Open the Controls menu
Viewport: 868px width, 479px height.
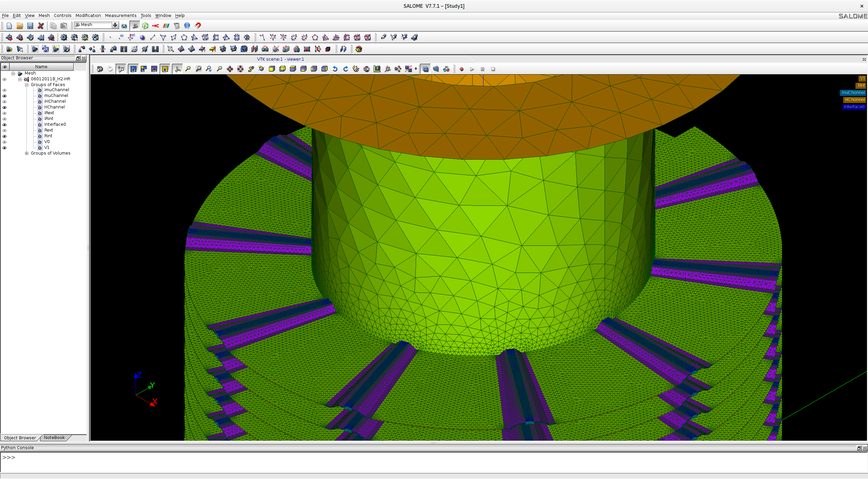pyautogui.click(x=62, y=16)
